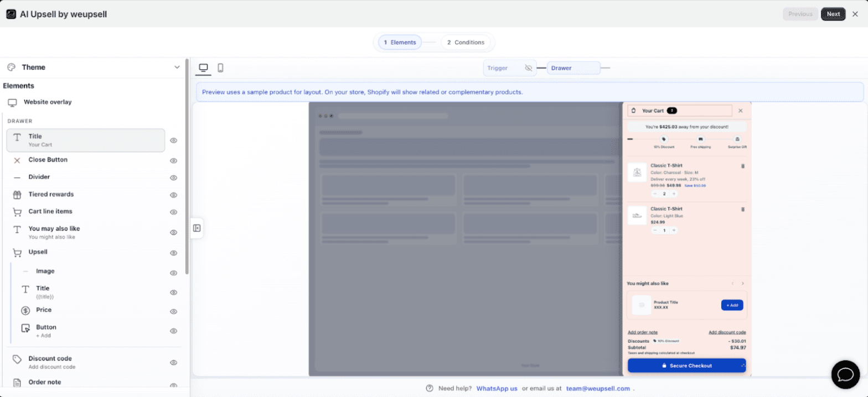Open the Elements step tab
Viewport: 868px width, 397px height.
click(x=400, y=42)
